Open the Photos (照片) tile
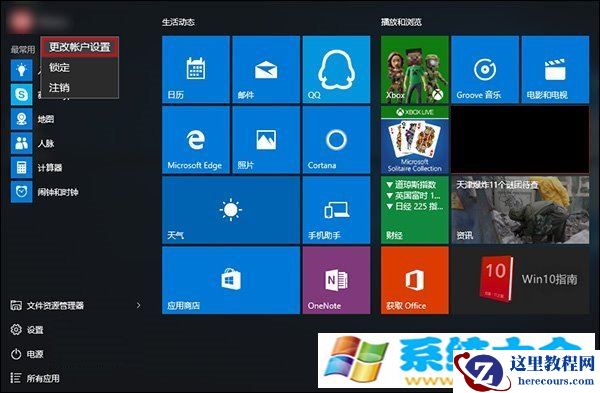600x393 pixels. tap(266, 140)
